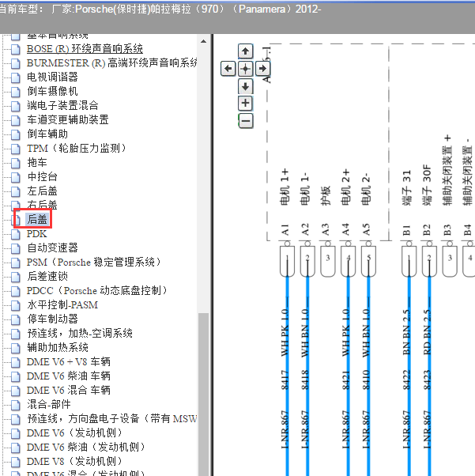Image resolution: width=475 pixels, height=476 pixels.
Task: Select 自动变速器 tree item
Action: (x=52, y=248)
